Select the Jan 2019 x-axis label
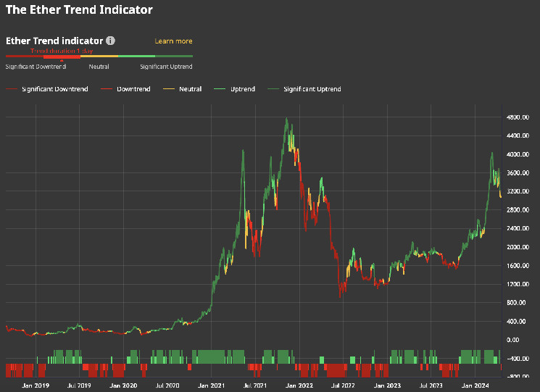The width and height of the screenshot is (540, 392). pos(35,386)
